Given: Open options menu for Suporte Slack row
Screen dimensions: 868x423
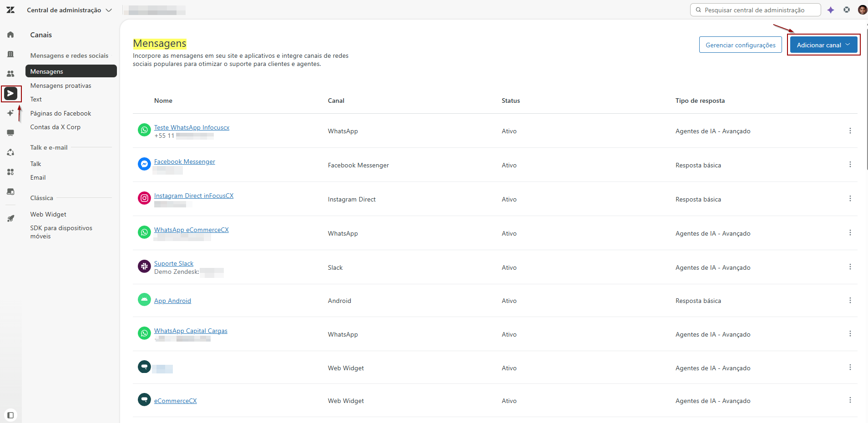Looking at the screenshot, I should 850,267.
